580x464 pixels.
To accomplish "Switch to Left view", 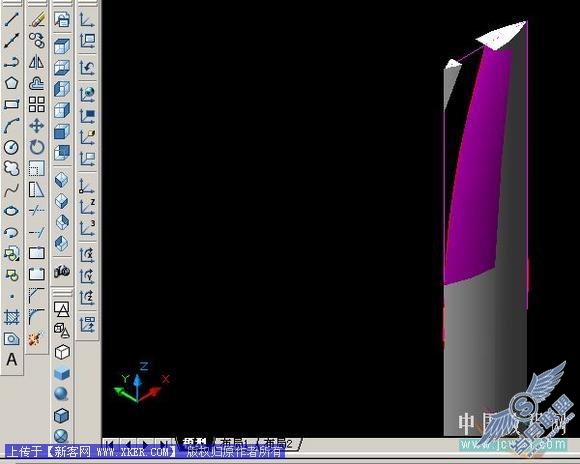I will click(62, 89).
